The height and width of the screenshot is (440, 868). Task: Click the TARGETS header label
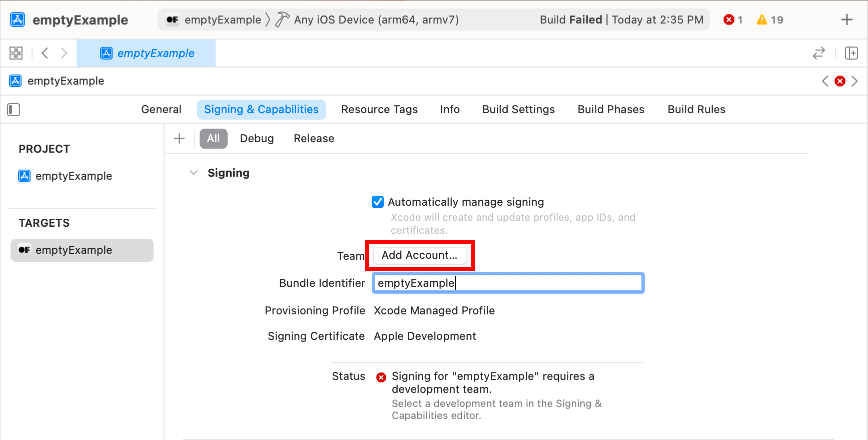click(44, 223)
